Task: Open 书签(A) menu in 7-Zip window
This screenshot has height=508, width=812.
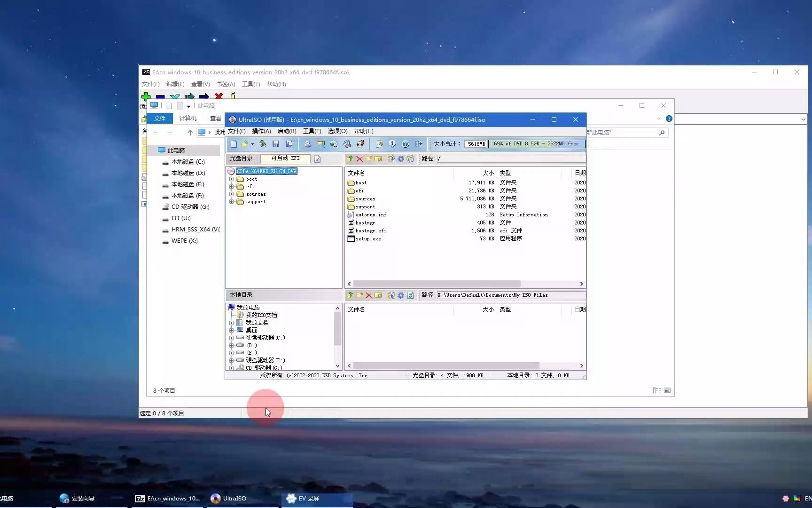Action: 226,84
